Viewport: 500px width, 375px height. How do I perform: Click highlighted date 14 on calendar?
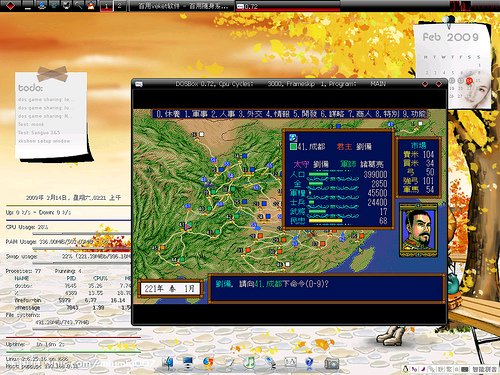469,80
